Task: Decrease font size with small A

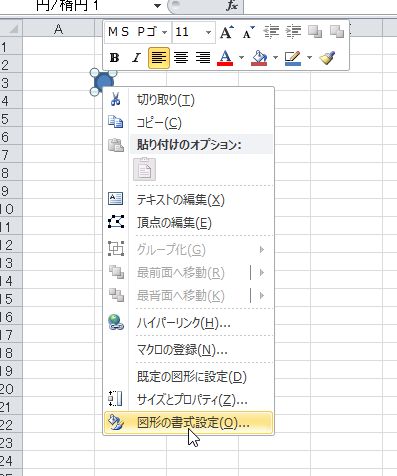Action: click(x=249, y=32)
